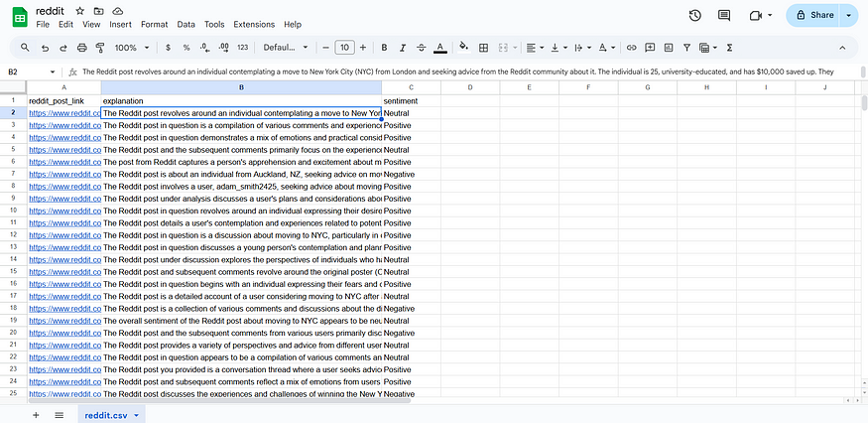Open the text wrapping dropdown
This screenshot has height=423, width=868.
coord(583,48)
